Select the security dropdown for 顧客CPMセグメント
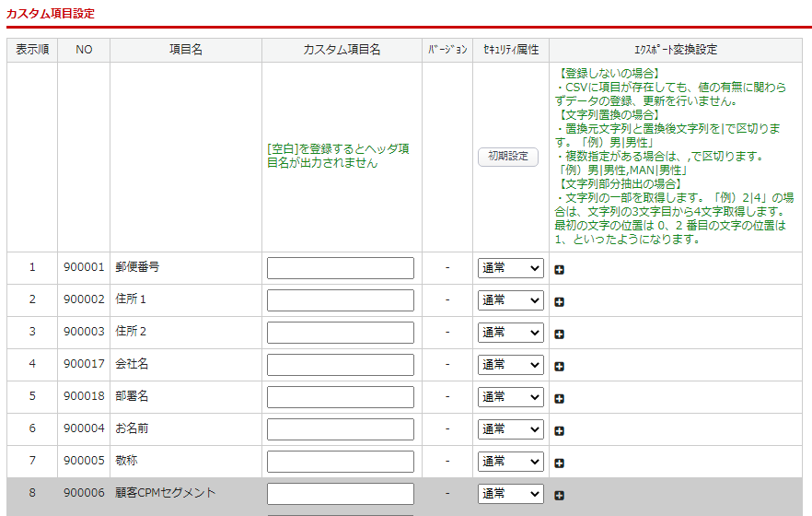 pyautogui.click(x=510, y=494)
